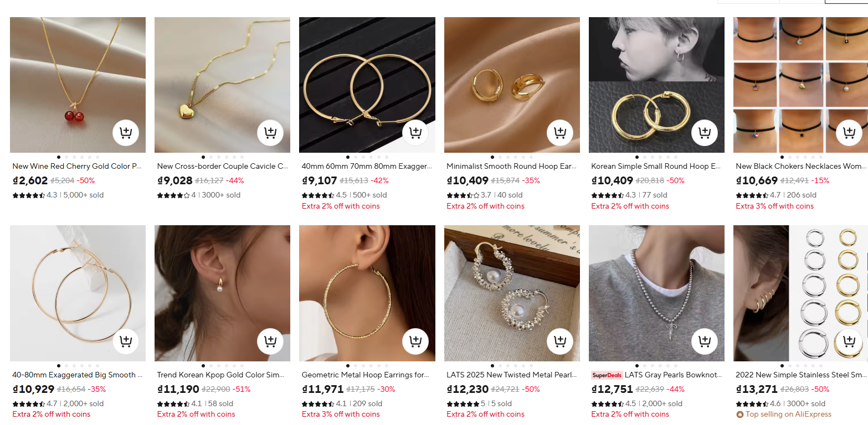Click the cart icon on the Korean small hoop earrings
This screenshot has width=868, height=425.
tap(704, 133)
